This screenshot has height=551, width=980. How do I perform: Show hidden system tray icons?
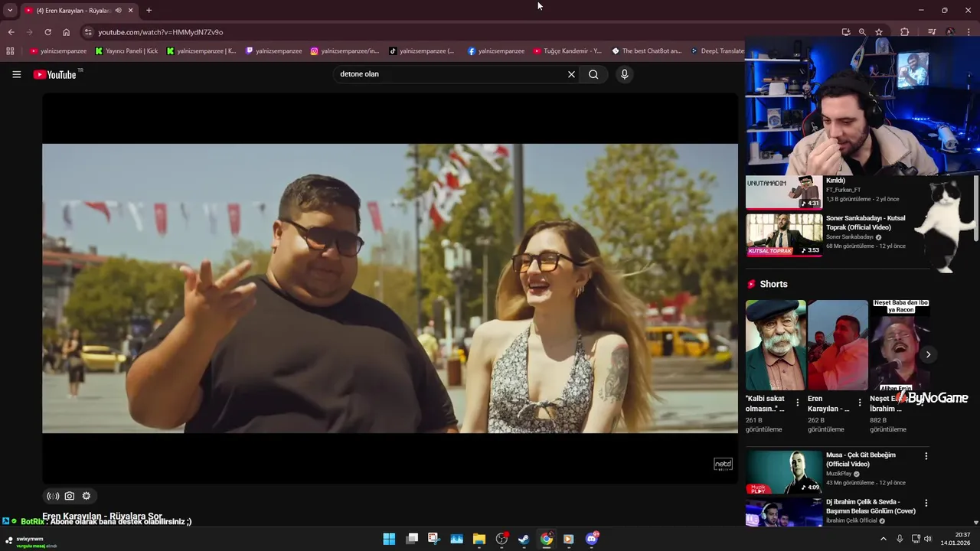(883, 539)
